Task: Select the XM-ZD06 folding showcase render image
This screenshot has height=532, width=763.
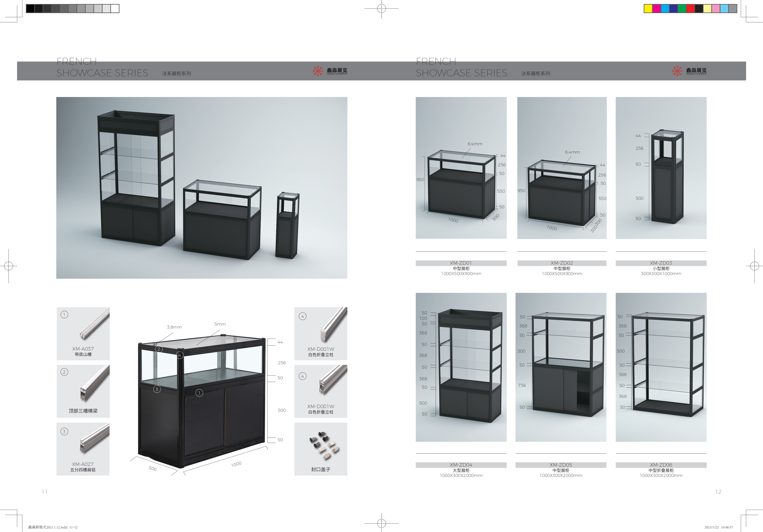Action: coord(661,367)
